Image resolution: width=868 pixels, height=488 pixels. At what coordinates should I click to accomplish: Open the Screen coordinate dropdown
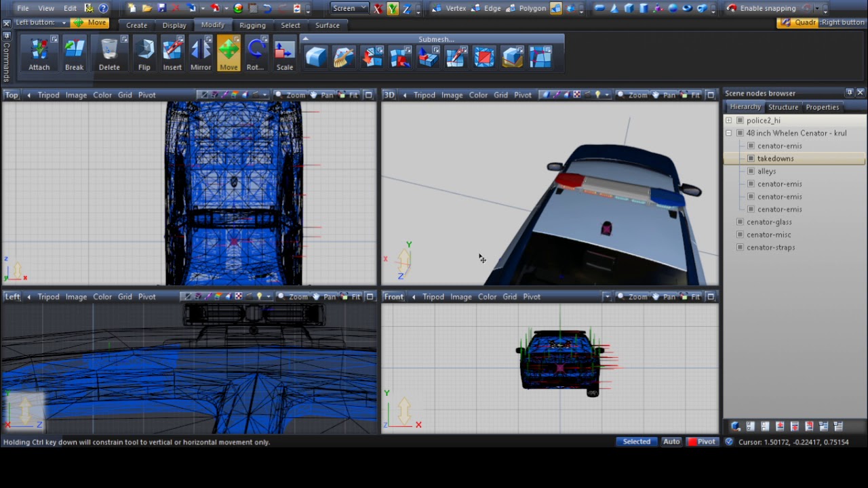(349, 8)
